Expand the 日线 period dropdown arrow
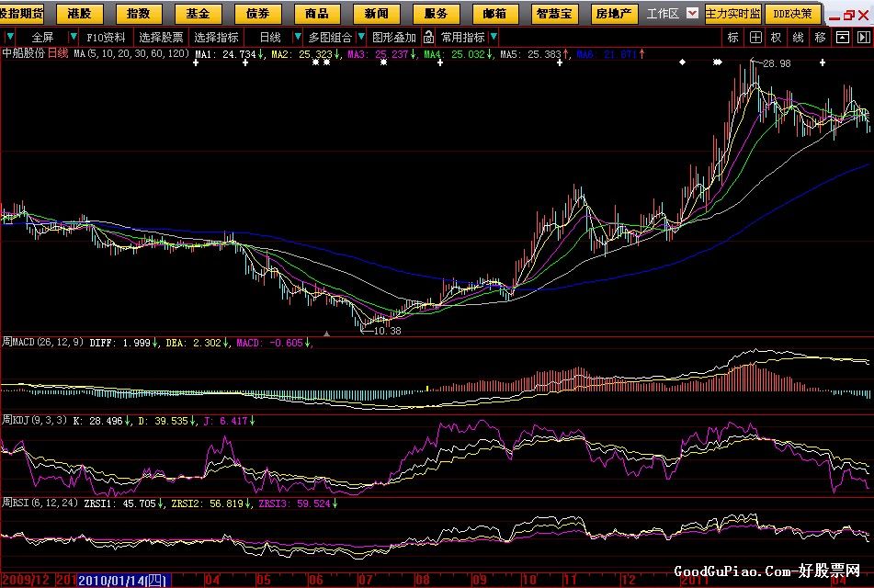The width and height of the screenshot is (874, 588). (x=297, y=37)
